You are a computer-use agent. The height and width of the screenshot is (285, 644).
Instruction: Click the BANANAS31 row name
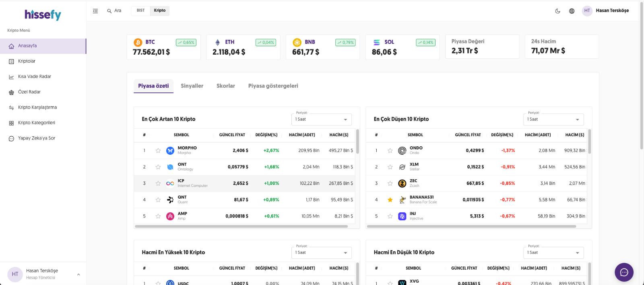point(422,197)
